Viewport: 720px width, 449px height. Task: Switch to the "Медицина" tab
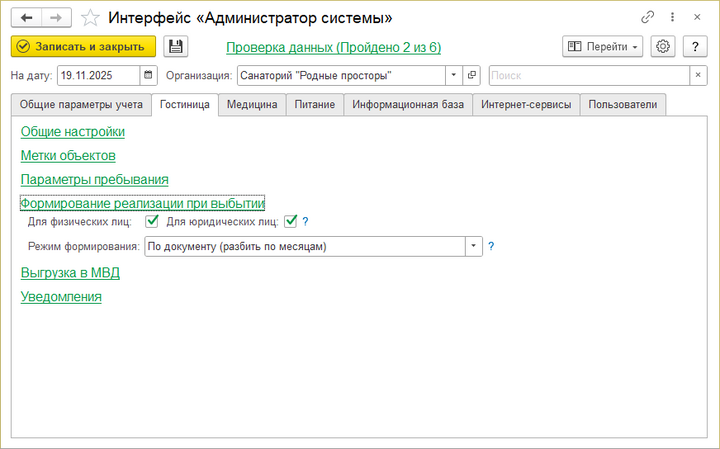[x=251, y=104]
